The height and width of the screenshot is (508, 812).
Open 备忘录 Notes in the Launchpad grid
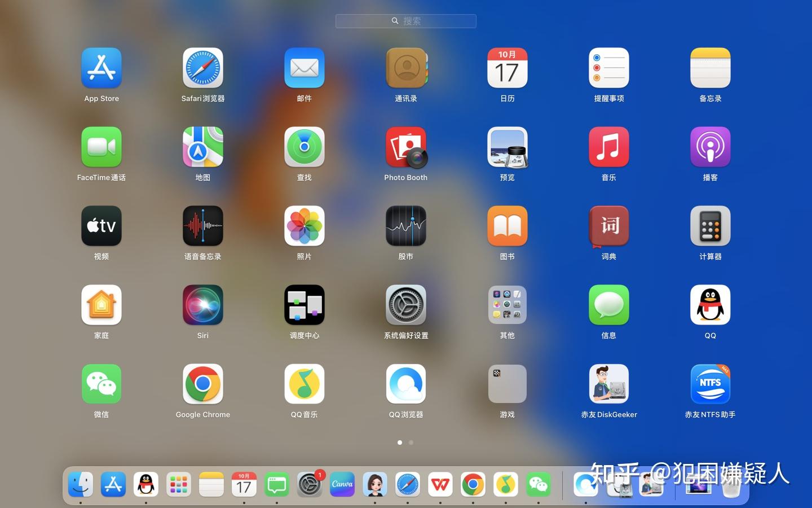pos(710,68)
